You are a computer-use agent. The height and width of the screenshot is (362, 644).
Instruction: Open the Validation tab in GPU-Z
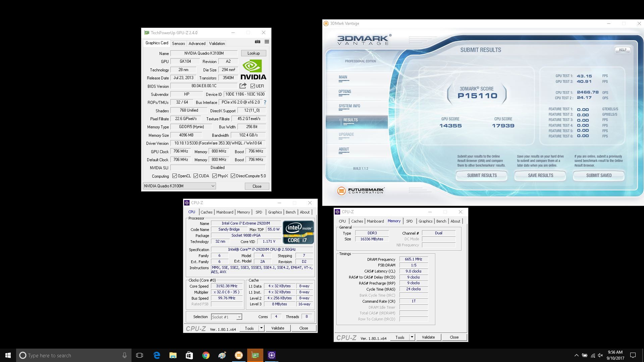217,44
